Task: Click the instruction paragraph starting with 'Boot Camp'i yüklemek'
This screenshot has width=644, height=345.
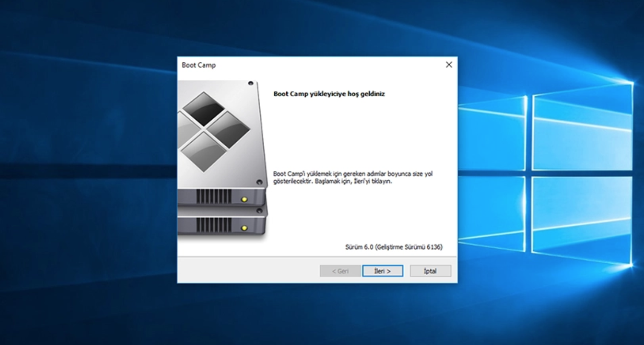Action: pyautogui.click(x=353, y=178)
